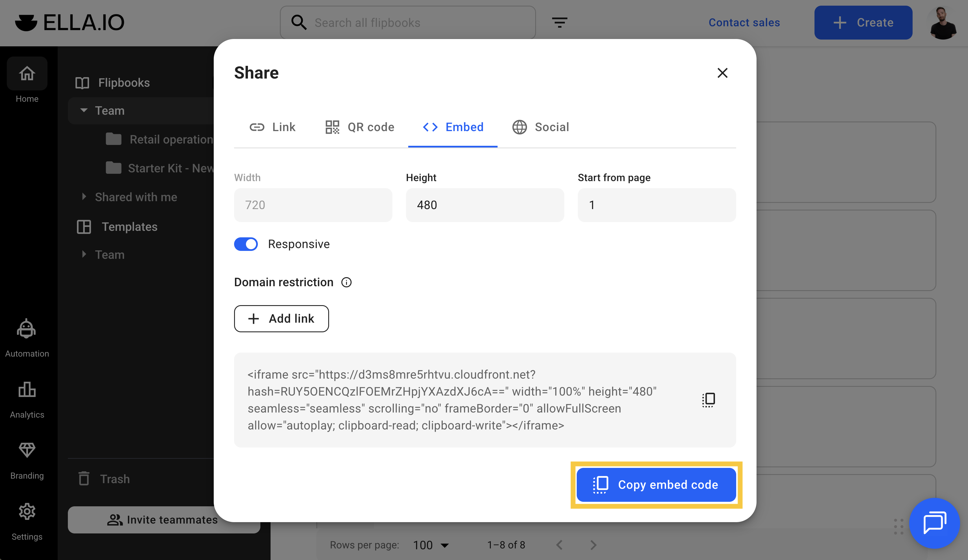
Task: Select the Embed tab
Action: click(x=453, y=127)
